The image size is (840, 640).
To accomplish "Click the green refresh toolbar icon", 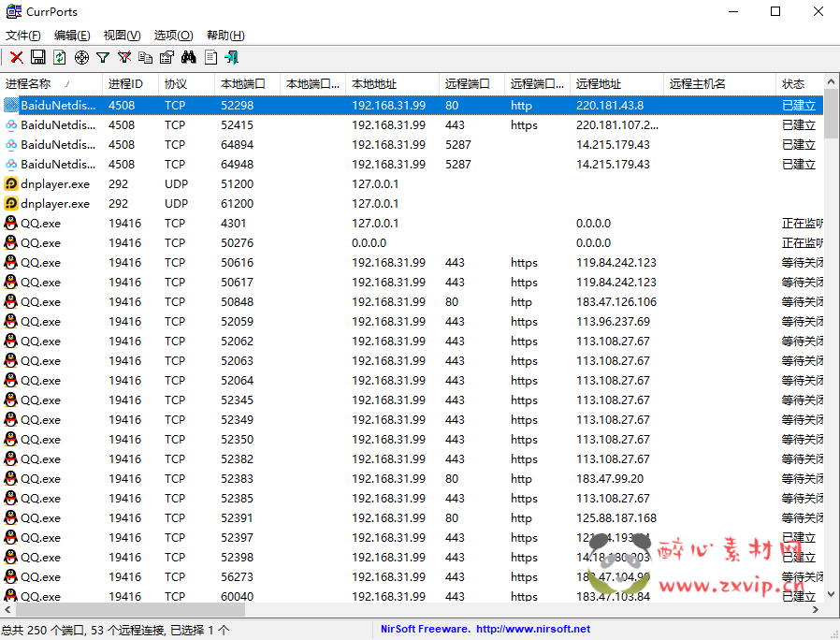I will (x=60, y=58).
